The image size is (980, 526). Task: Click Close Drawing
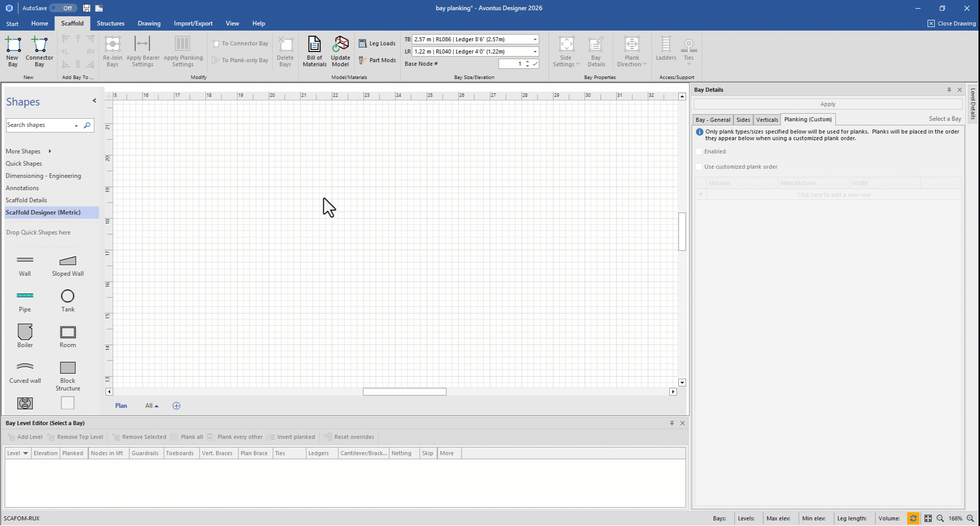click(951, 23)
